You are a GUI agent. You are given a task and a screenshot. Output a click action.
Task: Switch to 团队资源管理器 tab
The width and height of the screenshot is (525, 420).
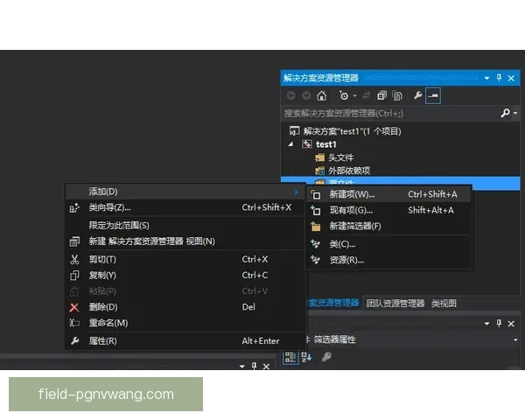coord(395,304)
